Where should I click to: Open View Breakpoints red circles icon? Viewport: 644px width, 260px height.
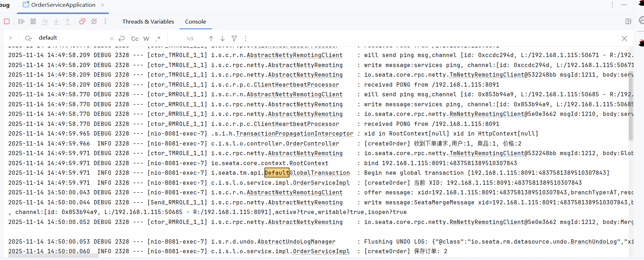82,21
